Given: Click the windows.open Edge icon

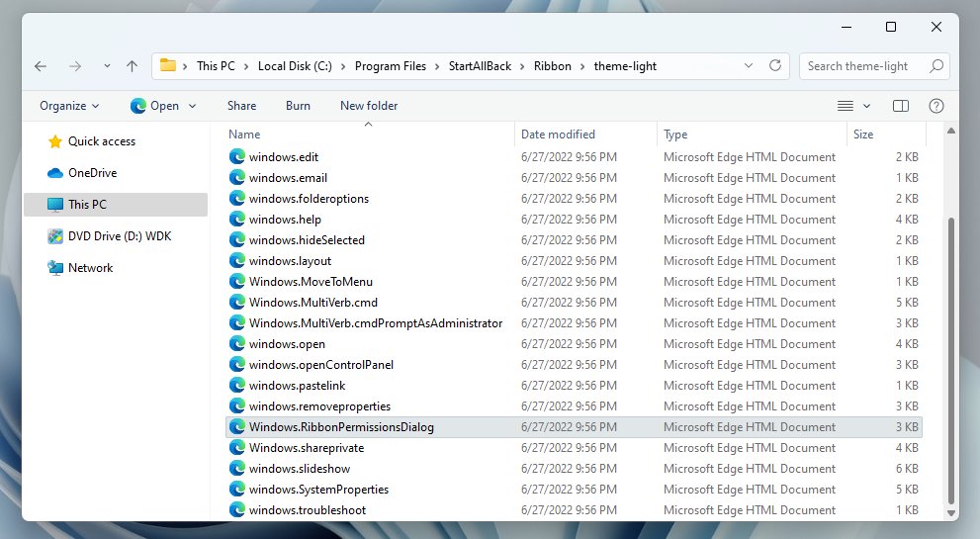Looking at the screenshot, I should pyautogui.click(x=237, y=343).
